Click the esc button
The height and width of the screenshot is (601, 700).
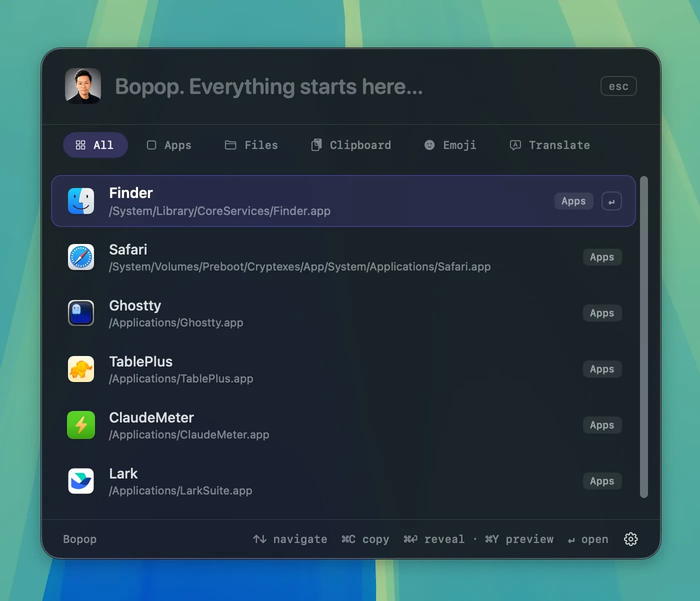618,86
